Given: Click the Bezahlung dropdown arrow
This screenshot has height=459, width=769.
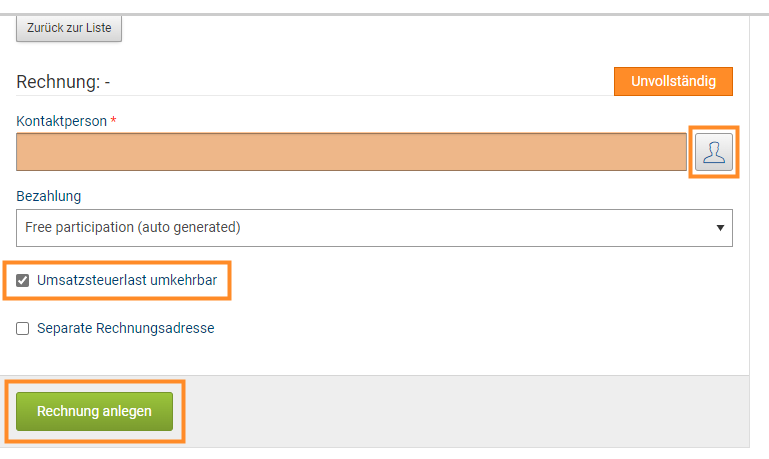Looking at the screenshot, I should (x=720, y=228).
